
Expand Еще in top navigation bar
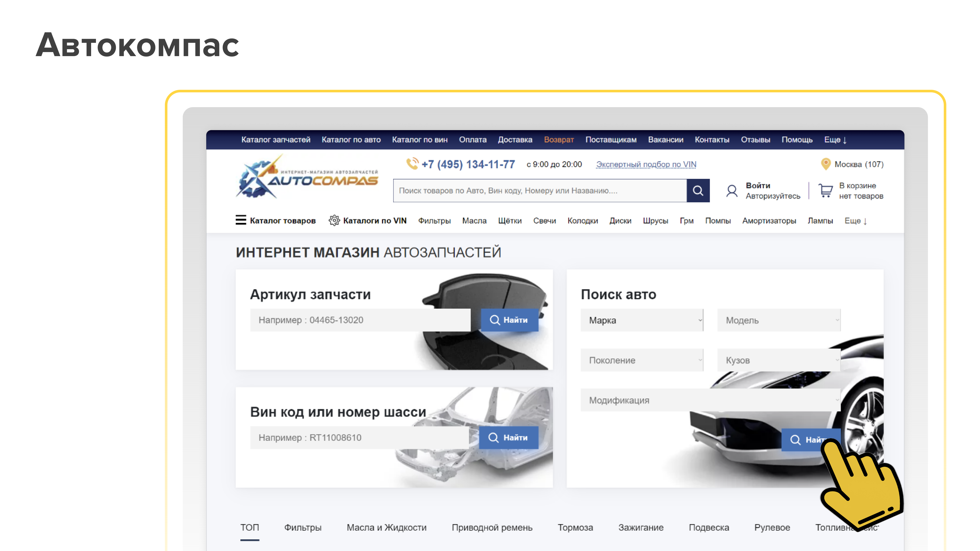pos(835,140)
